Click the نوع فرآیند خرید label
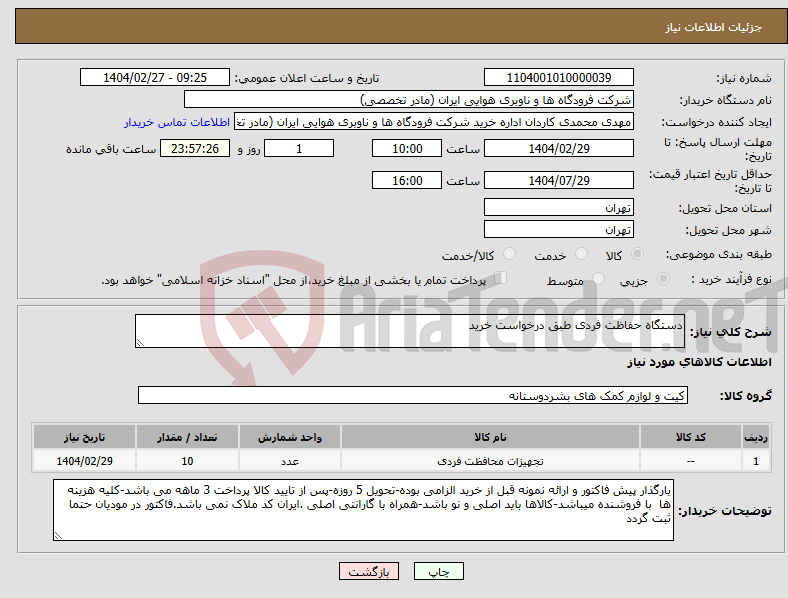This screenshot has width=788, height=598. point(731,279)
